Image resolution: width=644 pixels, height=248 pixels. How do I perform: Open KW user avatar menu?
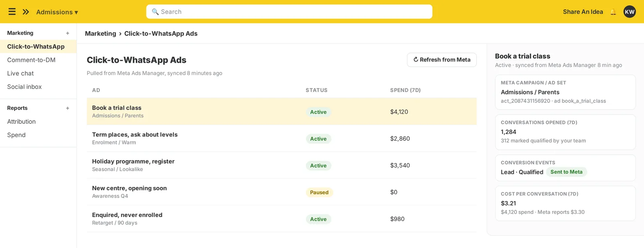(x=630, y=12)
